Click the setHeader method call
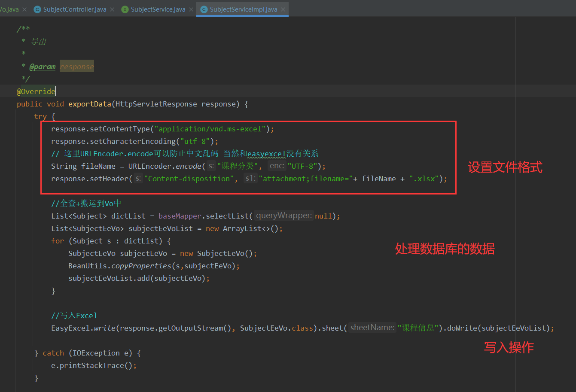This screenshot has height=392, width=576. [109, 179]
